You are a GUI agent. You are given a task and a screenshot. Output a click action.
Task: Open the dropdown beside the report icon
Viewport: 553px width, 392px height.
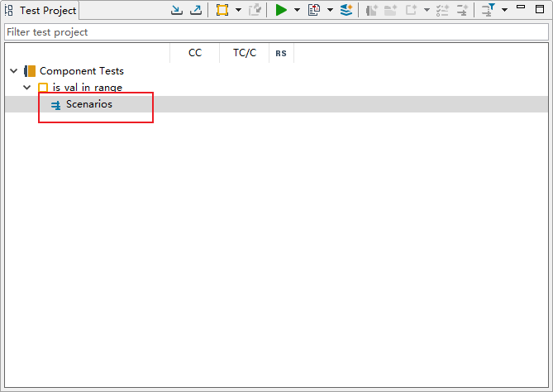[x=330, y=10]
